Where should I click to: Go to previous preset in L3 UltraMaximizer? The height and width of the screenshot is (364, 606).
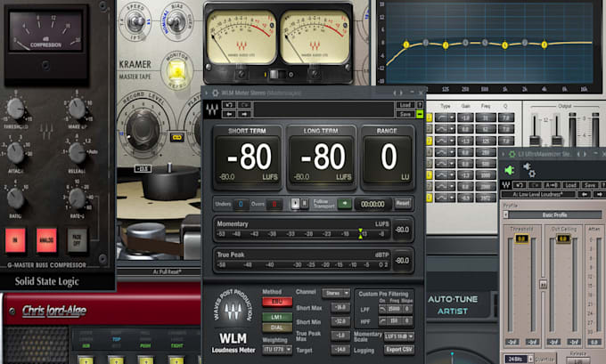[585, 194]
